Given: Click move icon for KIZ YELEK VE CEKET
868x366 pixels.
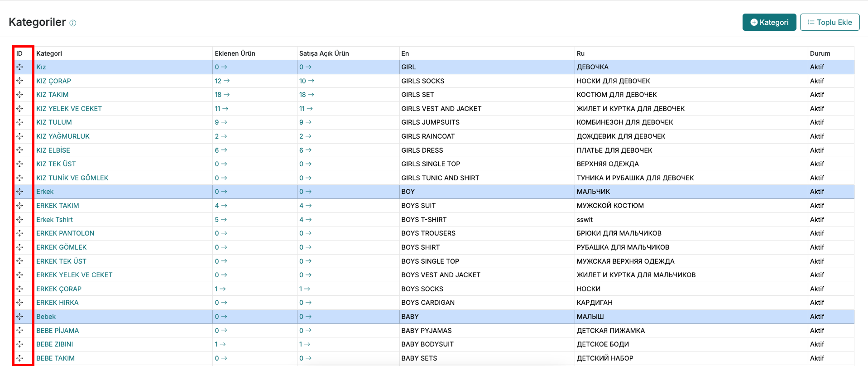Looking at the screenshot, I should point(20,109).
